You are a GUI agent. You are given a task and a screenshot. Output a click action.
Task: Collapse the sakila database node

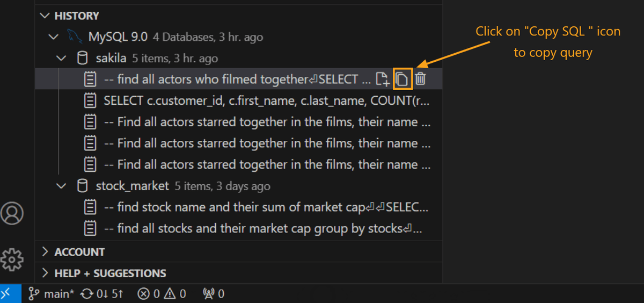click(62, 58)
